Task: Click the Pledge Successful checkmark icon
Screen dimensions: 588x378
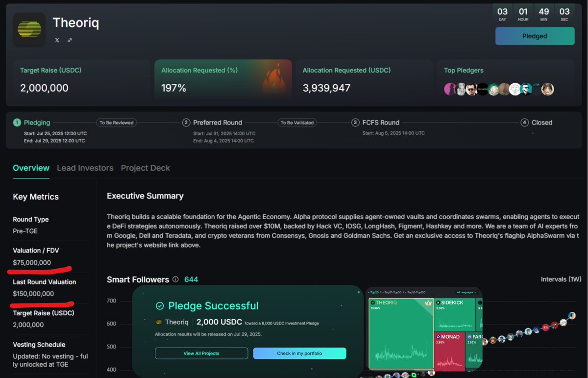Action: point(160,306)
